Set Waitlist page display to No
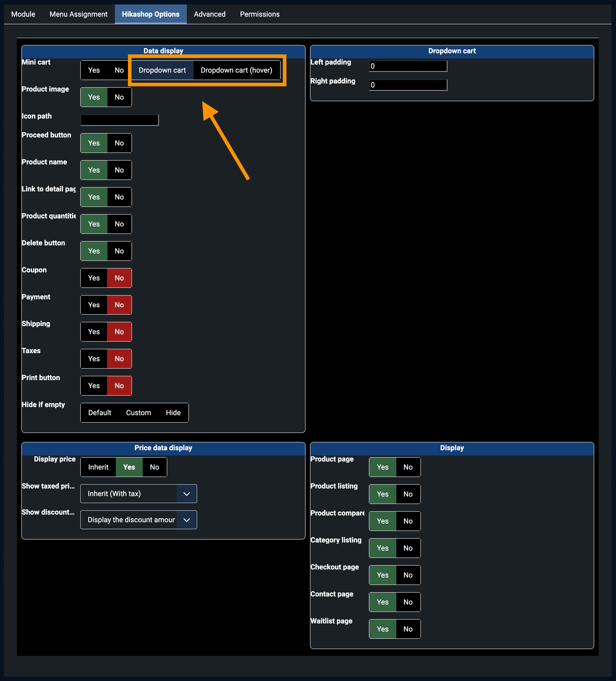The width and height of the screenshot is (616, 681). point(408,629)
